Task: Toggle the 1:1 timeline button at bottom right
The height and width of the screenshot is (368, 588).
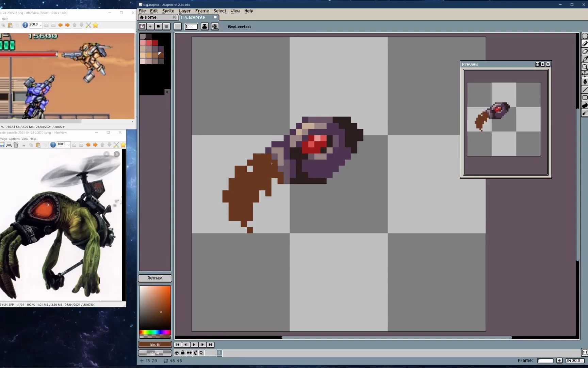Action: [x=585, y=352]
